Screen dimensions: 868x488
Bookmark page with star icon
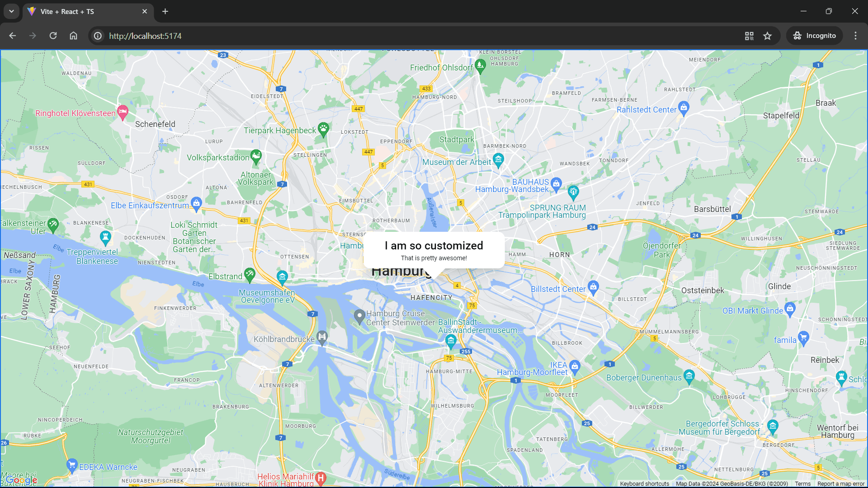tap(767, 36)
